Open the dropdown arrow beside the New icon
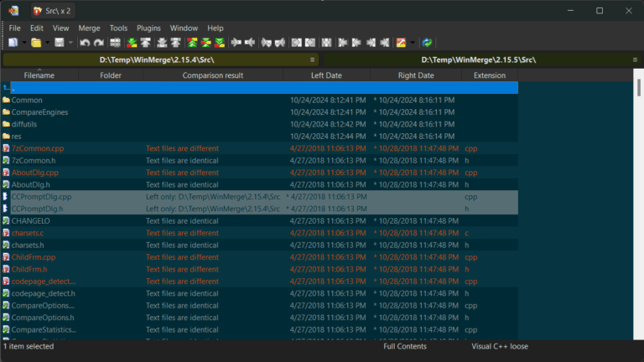Screen dimensions: 644x362 tap(24, 43)
